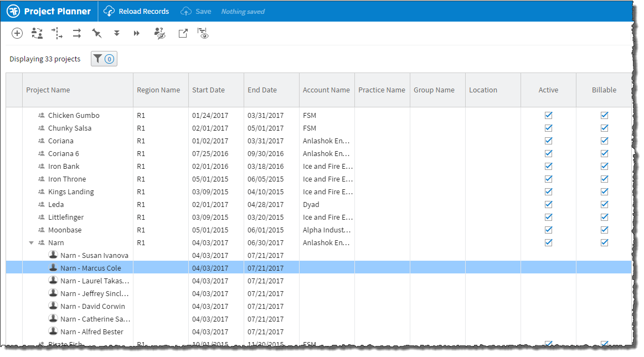Collapse the Narn project tree row
The width and height of the screenshot is (644, 357).
coord(32,243)
